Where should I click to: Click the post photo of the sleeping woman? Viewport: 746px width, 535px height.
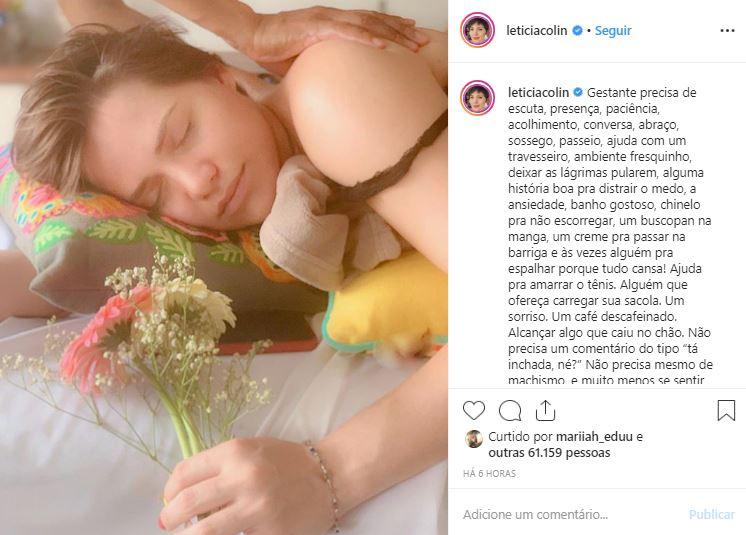(224, 267)
